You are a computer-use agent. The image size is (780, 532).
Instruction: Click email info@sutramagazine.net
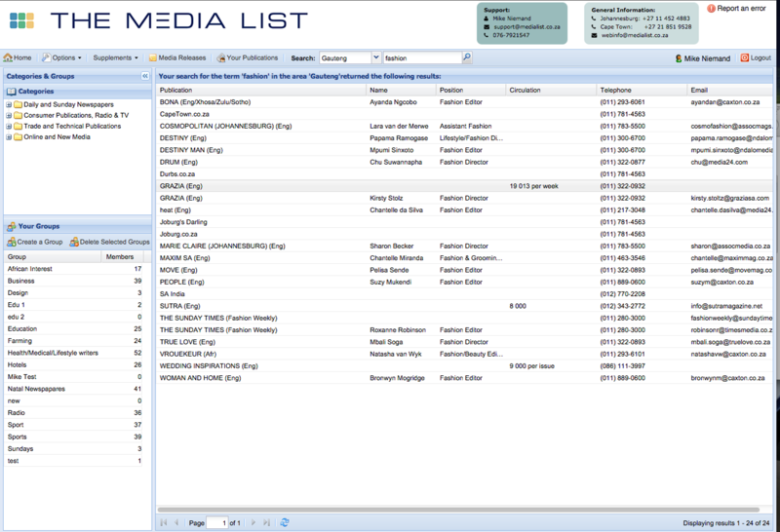[726, 306]
